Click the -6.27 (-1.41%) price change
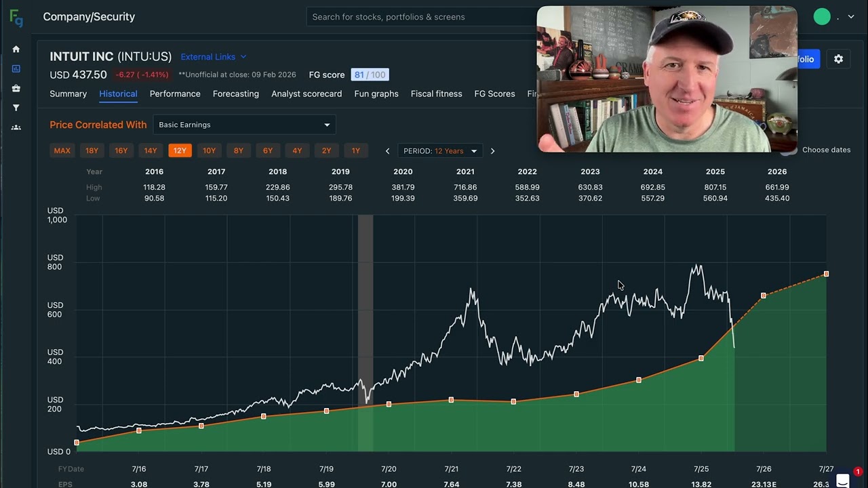Viewport: 868px width, 488px height. point(142,75)
